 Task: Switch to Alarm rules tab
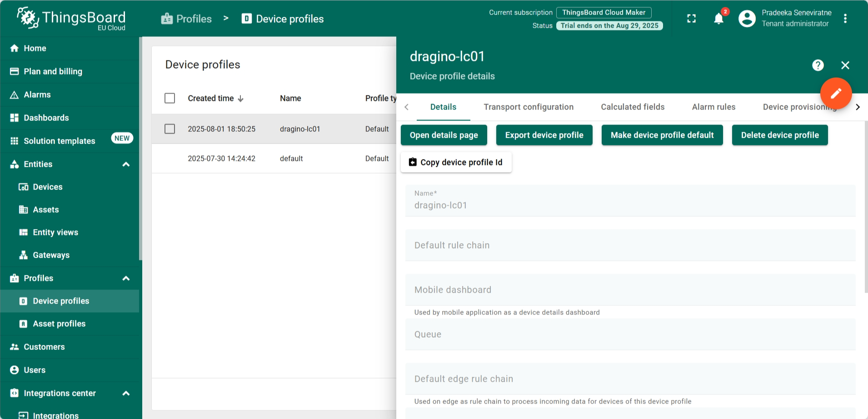[x=713, y=107]
